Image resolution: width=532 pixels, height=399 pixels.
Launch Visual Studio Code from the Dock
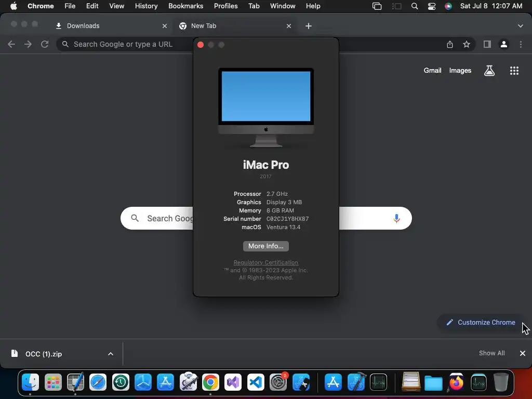256,382
